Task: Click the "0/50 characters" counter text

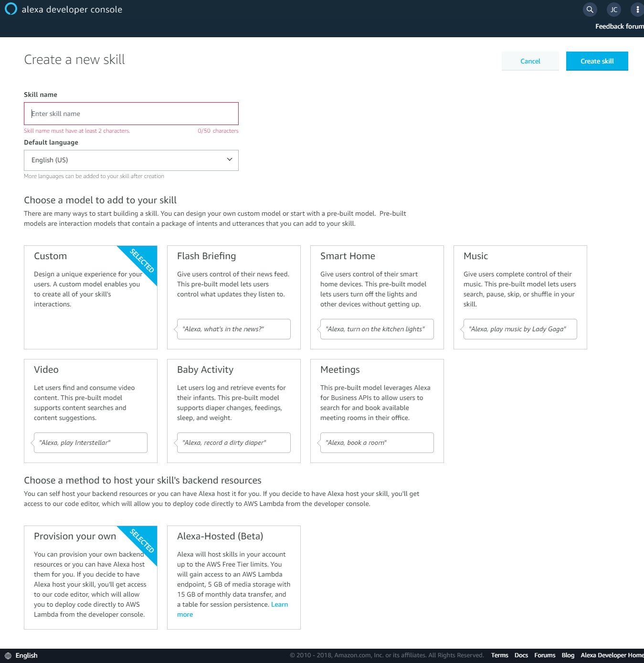Action: coord(218,131)
